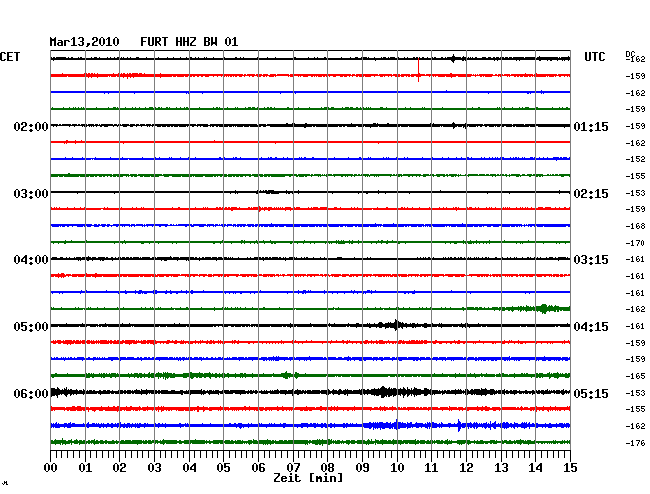Click the 02:15 UTC time label

591,194
